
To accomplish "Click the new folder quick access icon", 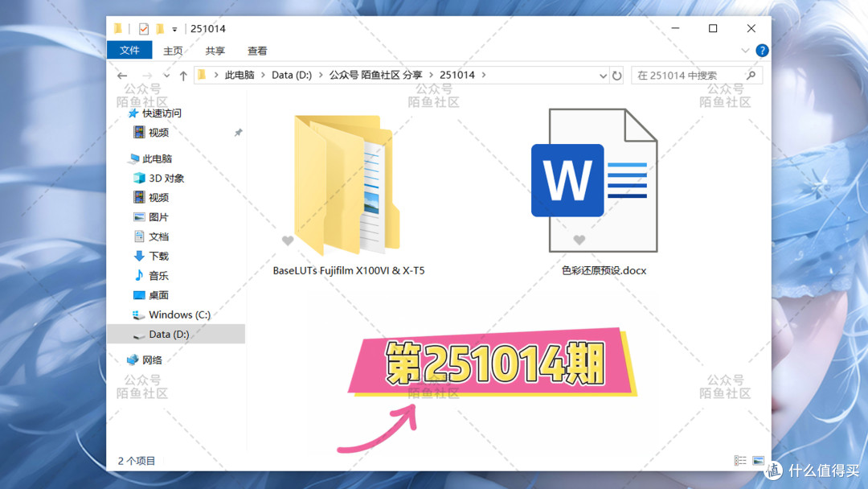I will [159, 29].
